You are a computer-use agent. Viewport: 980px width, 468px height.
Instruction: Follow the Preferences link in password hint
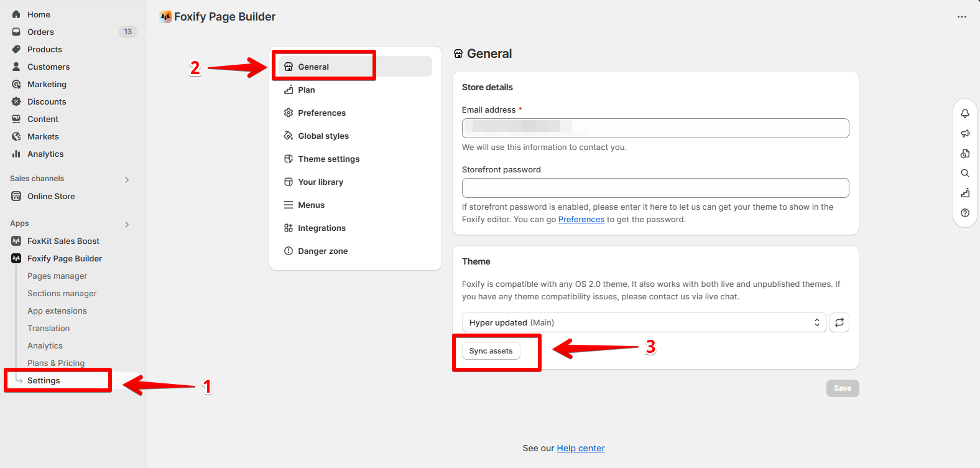click(581, 220)
